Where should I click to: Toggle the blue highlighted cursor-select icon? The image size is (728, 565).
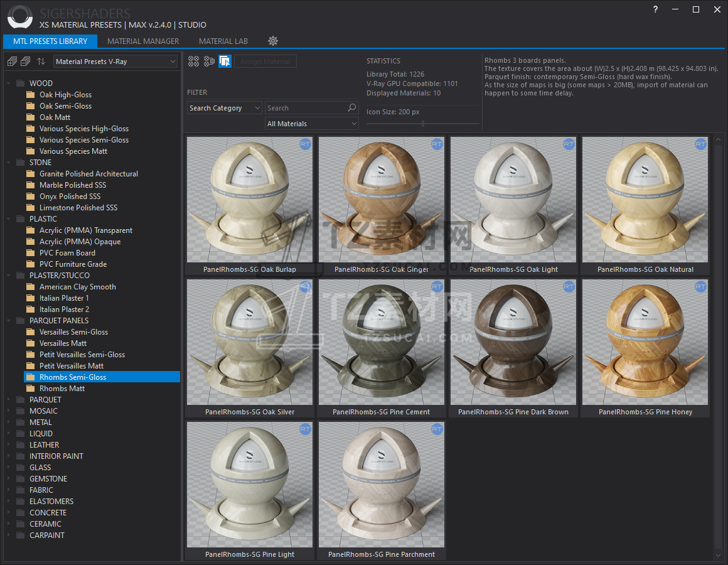click(x=225, y=61)
